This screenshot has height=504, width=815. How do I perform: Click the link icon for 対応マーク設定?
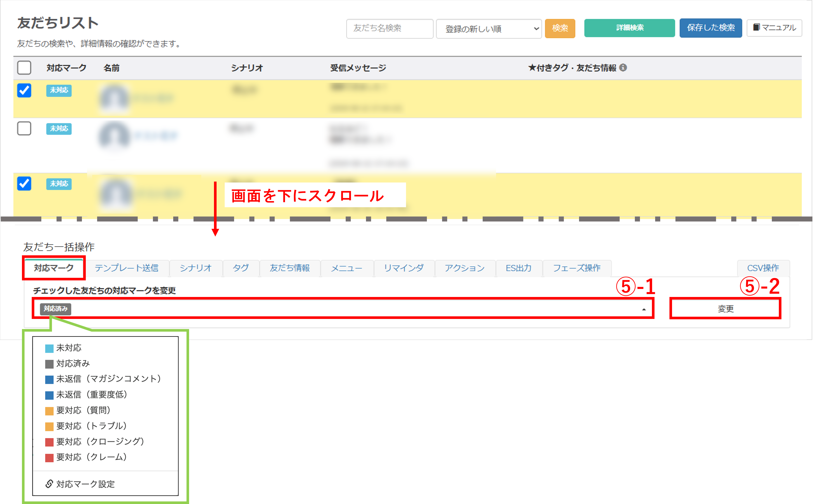(49, 484)
